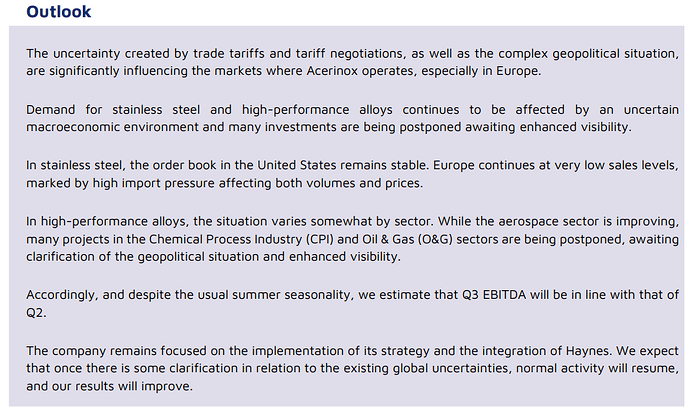Click the 'Oil & Gas' text
The image size is (690, 409).
tap(388, 239)
